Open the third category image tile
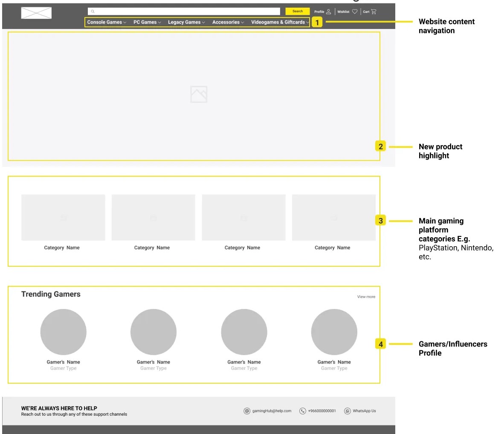The width and height of the screenshot is (504, 434). [x=243, y=218]
